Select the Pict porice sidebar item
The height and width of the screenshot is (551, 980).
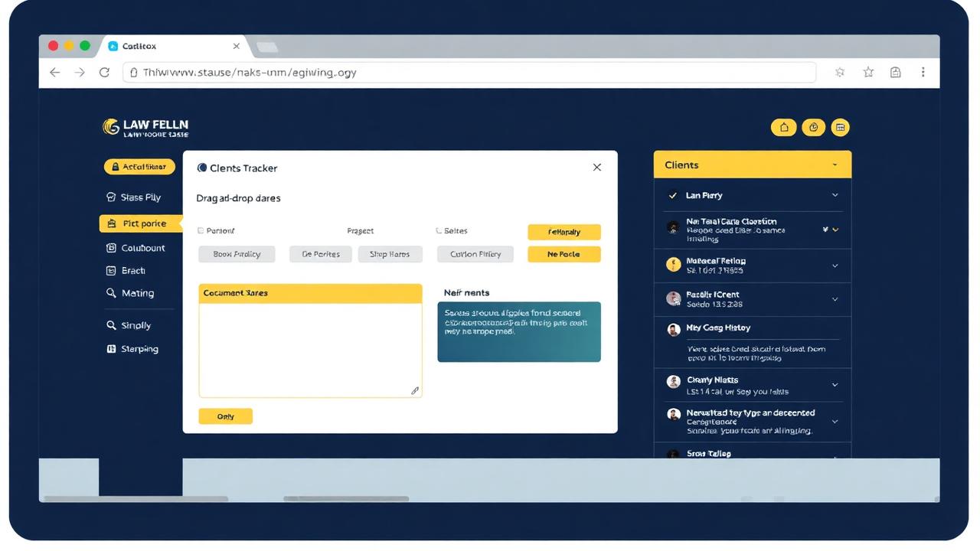point(141,223)
